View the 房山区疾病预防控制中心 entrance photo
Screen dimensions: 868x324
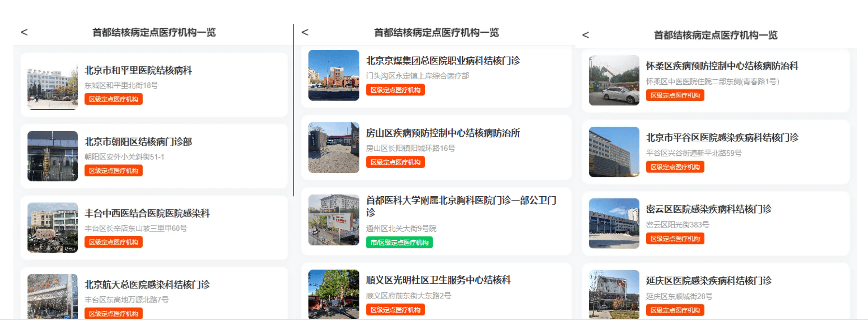pyautogui.click(x=333, y=147)
